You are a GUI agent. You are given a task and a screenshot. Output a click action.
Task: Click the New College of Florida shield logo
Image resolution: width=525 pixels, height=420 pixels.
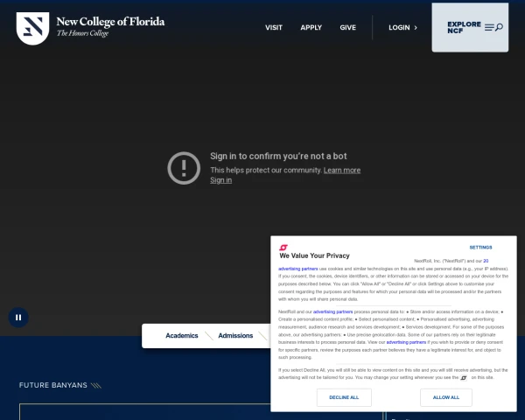[33, 28]
